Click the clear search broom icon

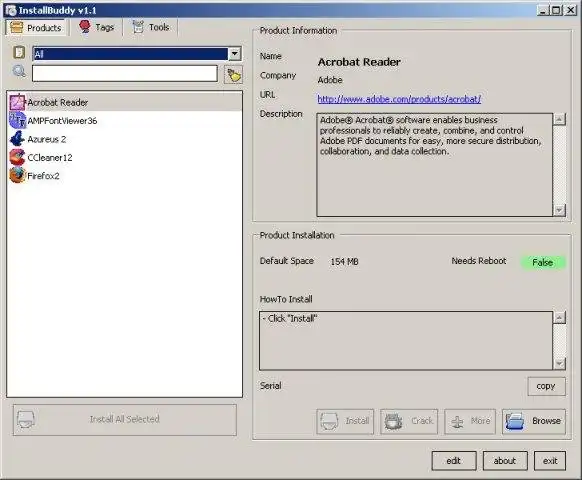pos(233,75)
